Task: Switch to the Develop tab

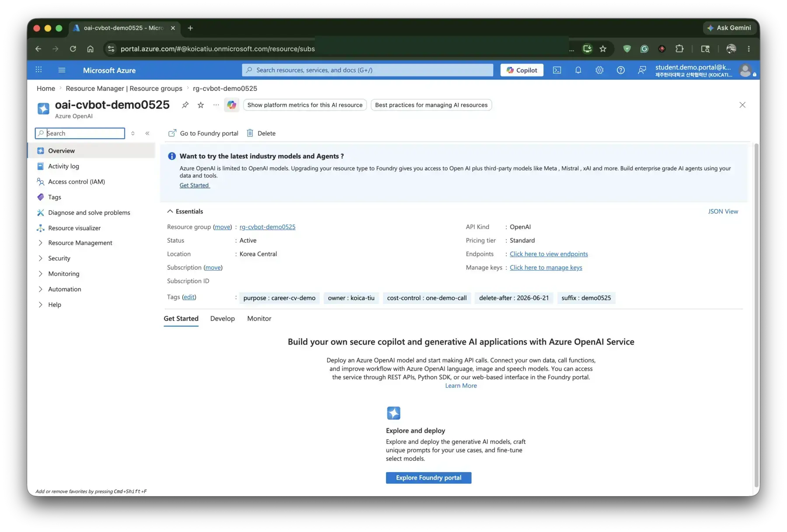Action: 222,319
